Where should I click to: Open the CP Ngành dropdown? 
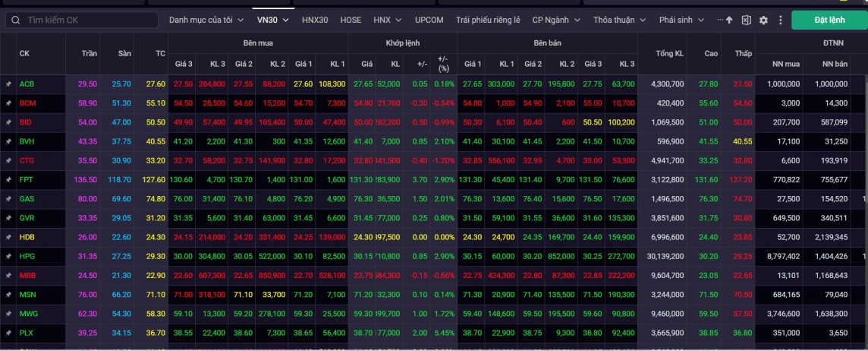tap(556, 21)
